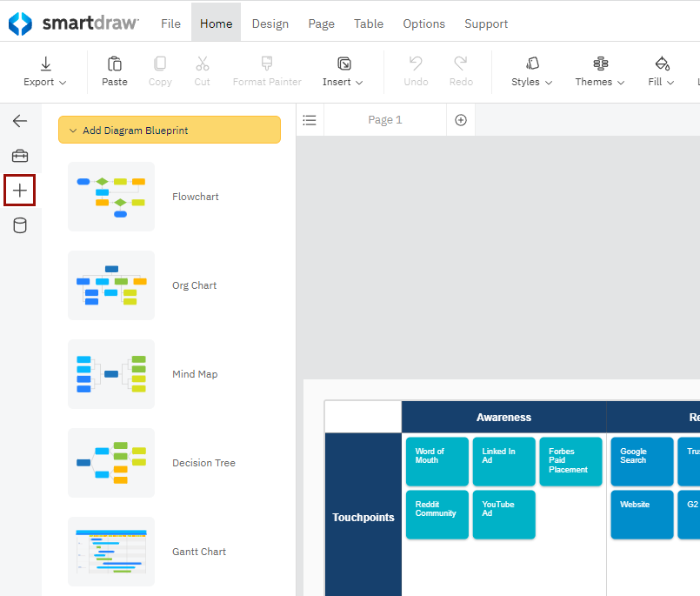This screenshot has width=700, height=596.
Task: Switch to the Page 1 tab
Action: click(x=385, y=120)
